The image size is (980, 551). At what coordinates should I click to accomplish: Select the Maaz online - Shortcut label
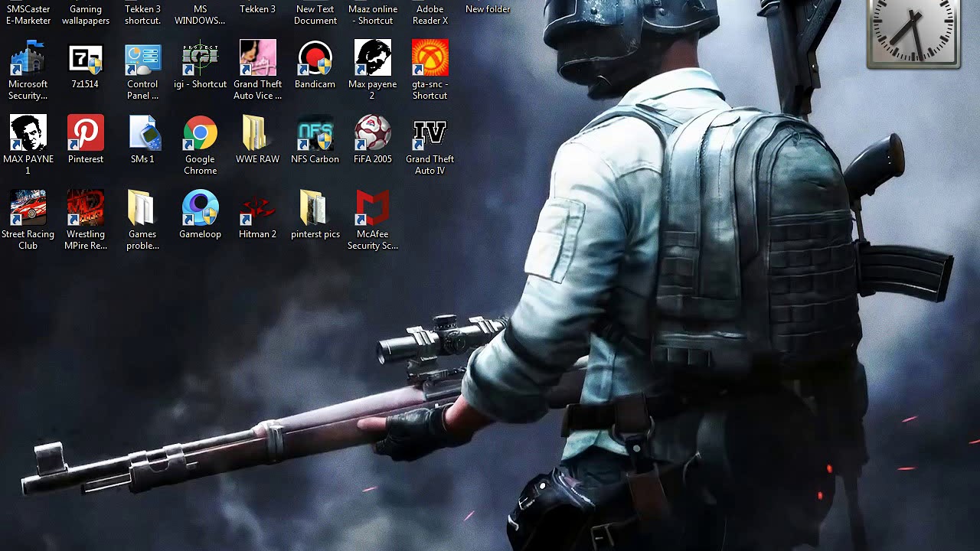tap(373, 15)
